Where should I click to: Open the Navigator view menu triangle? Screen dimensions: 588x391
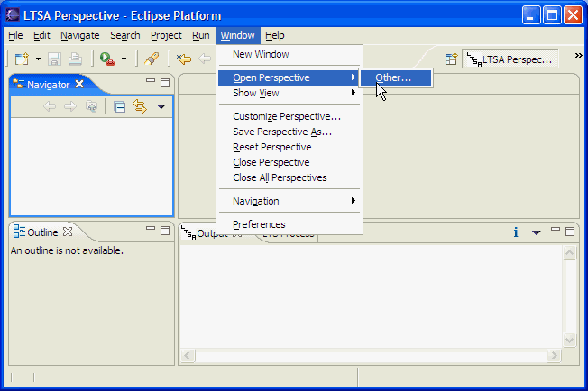[161, 106]
